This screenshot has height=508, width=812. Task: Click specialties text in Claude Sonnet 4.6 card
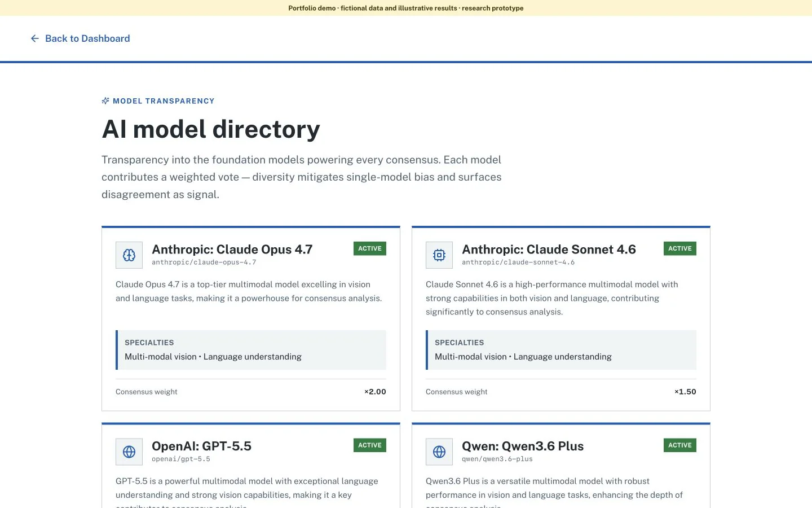coord(523,357)
